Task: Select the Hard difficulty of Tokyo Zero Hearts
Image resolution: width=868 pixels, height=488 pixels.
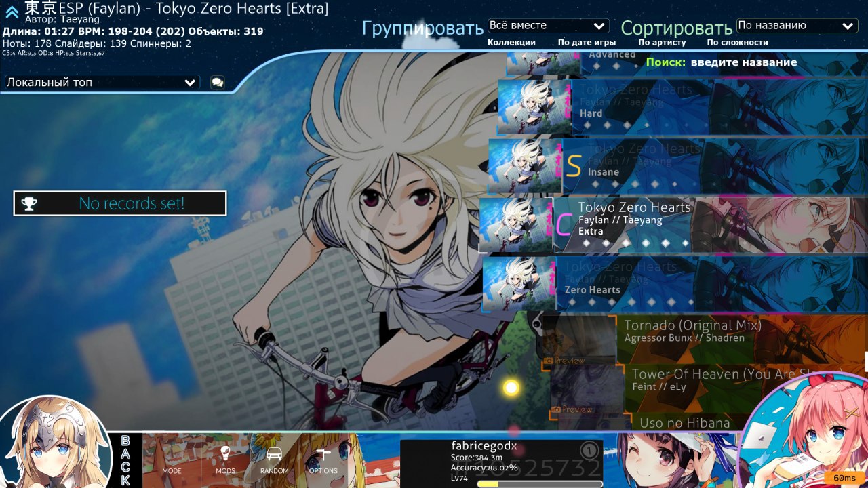Action: click(x=683, y=107)
